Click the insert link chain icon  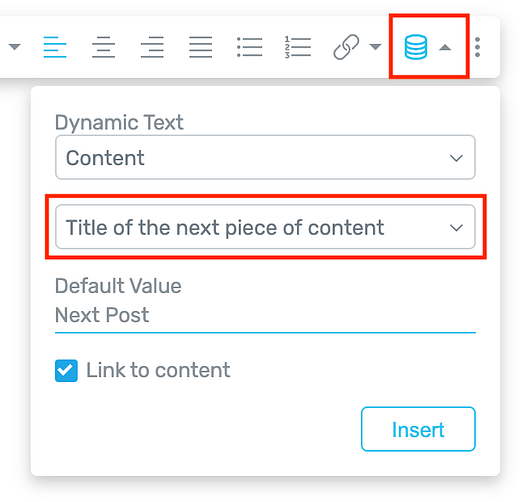point(346,47)
